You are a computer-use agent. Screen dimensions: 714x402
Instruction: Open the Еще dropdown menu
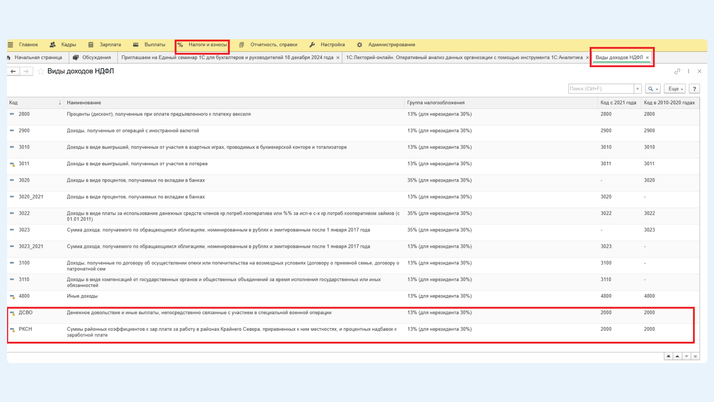(x=675, y=89)
